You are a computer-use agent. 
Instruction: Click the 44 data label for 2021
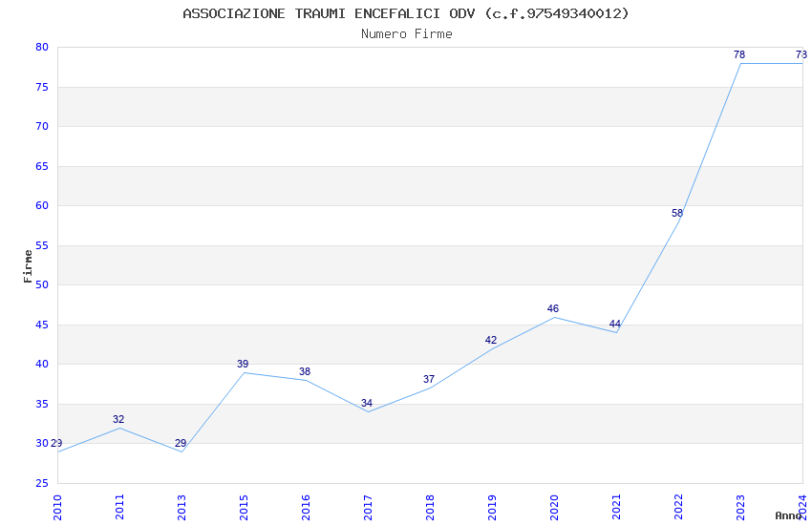coord(614,324)
